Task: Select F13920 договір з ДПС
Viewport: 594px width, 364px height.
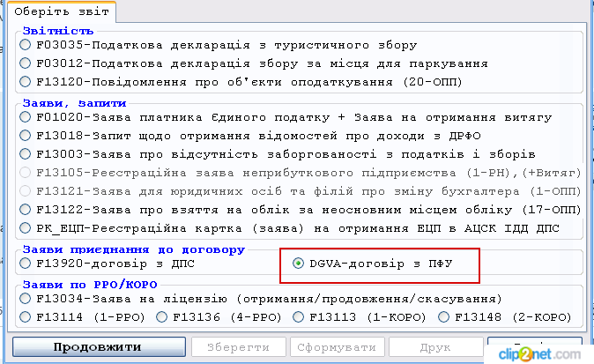Action: [x=26, y=263]
